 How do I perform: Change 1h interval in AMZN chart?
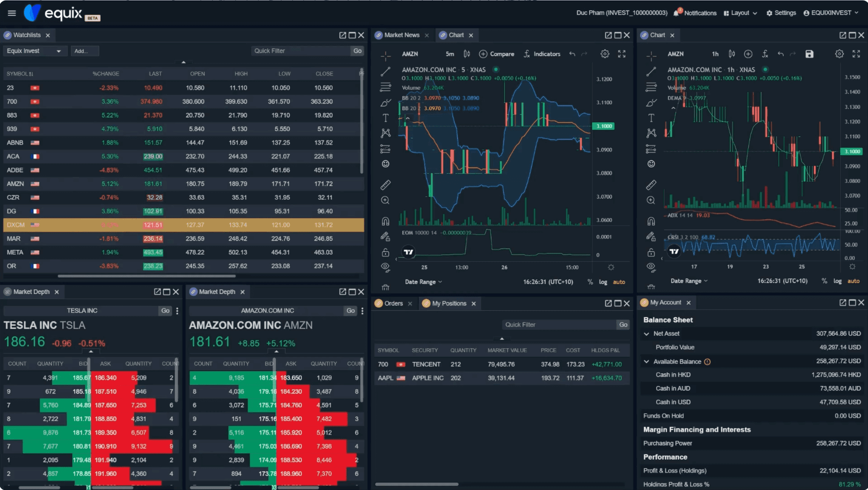[715, 54]
